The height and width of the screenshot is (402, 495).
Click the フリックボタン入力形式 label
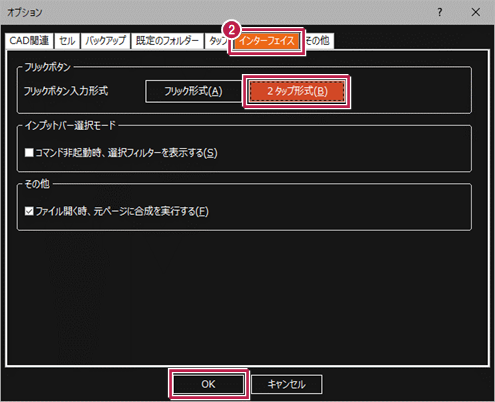[66, 91]
